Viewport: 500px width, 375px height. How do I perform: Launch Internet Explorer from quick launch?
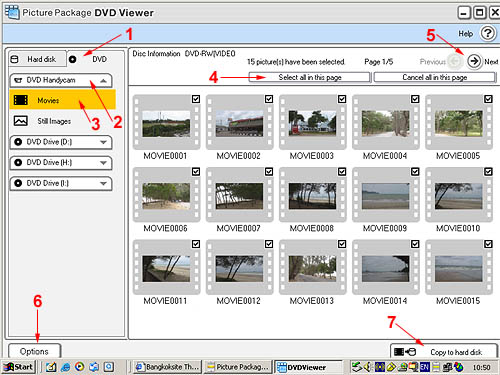tap(65, 367)
